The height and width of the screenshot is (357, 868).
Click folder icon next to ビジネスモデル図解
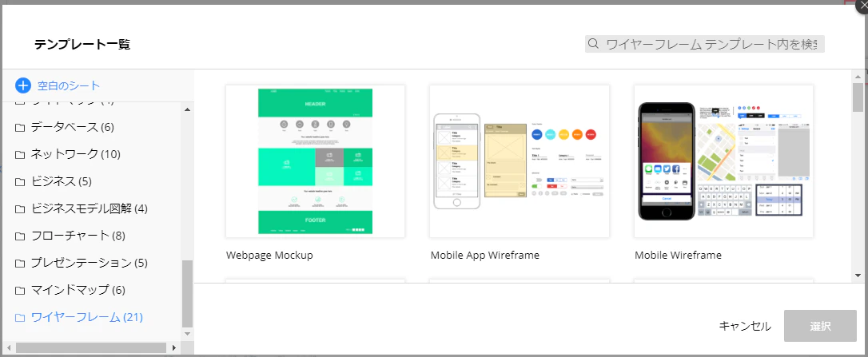coord(20,209)
